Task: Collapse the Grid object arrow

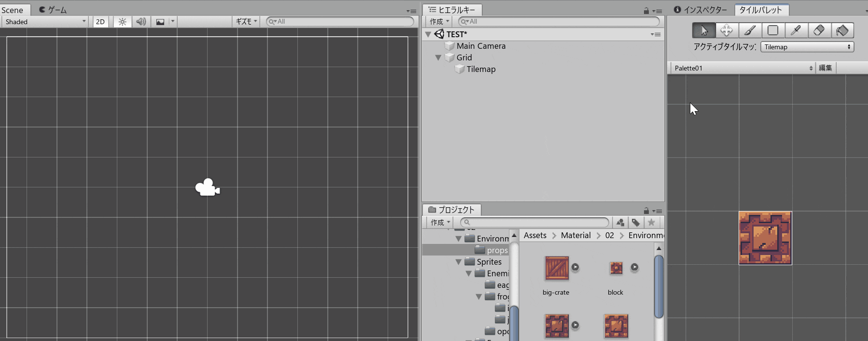Action: (438, 57)
